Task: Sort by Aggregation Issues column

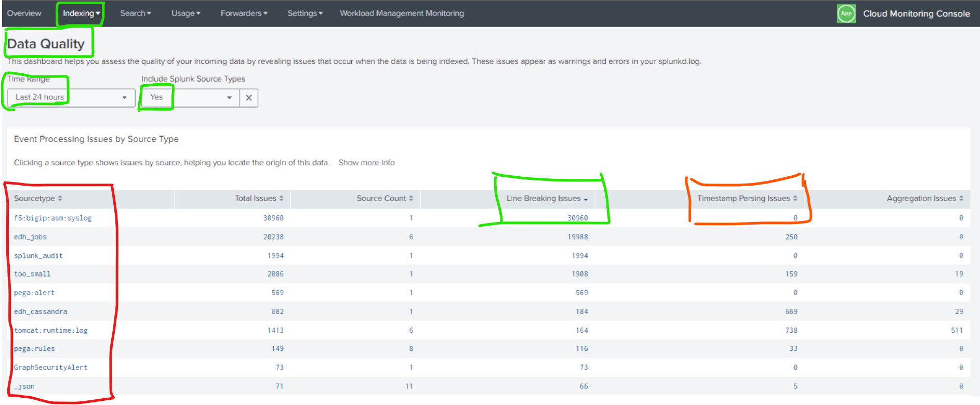Action: (924, 199)
